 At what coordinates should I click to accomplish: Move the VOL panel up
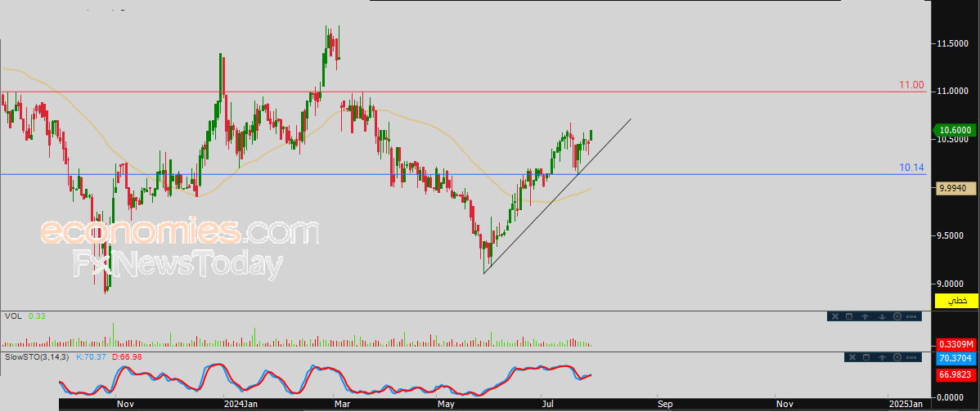pos(865,316)
